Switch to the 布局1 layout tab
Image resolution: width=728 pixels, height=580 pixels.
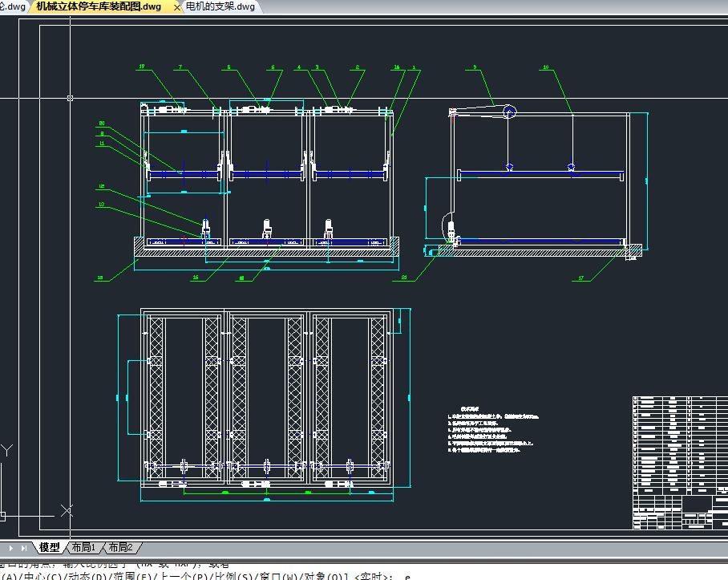tap(83, 547)
